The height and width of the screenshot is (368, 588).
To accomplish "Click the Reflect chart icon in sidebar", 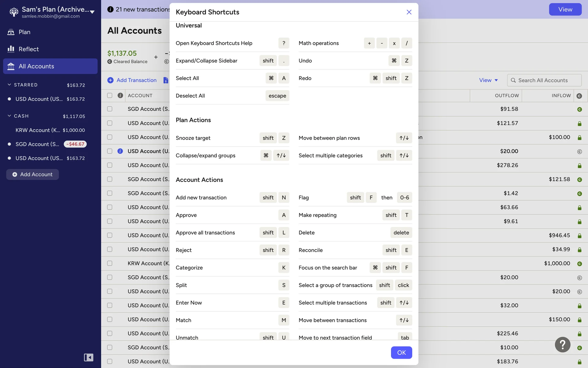I will (x=11, y=49).
